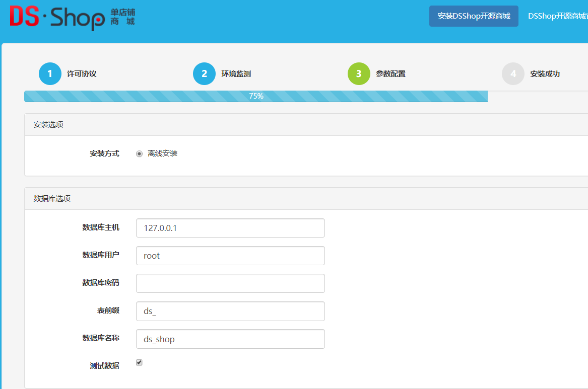Click the step 1 circle icon
Image resolution: width=588 pixels, height=389 pixels.
(50, 74)
